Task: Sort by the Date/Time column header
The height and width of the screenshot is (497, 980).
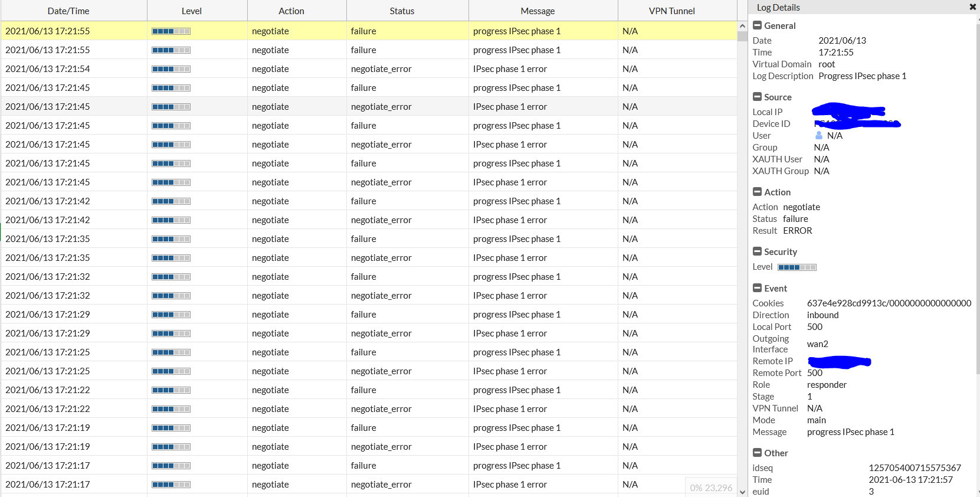Action: pos(68,11)
